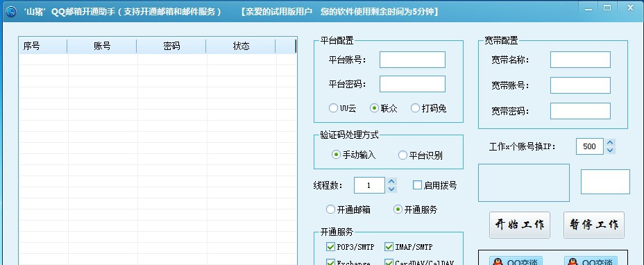Sort by the 账号 column header

tap(102, 46)
